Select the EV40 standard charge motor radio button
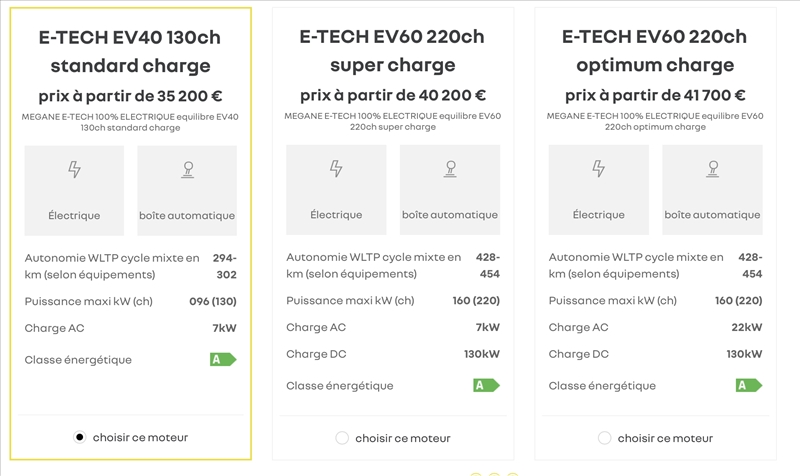Screen dimensions: 800x476 point(80,437)
